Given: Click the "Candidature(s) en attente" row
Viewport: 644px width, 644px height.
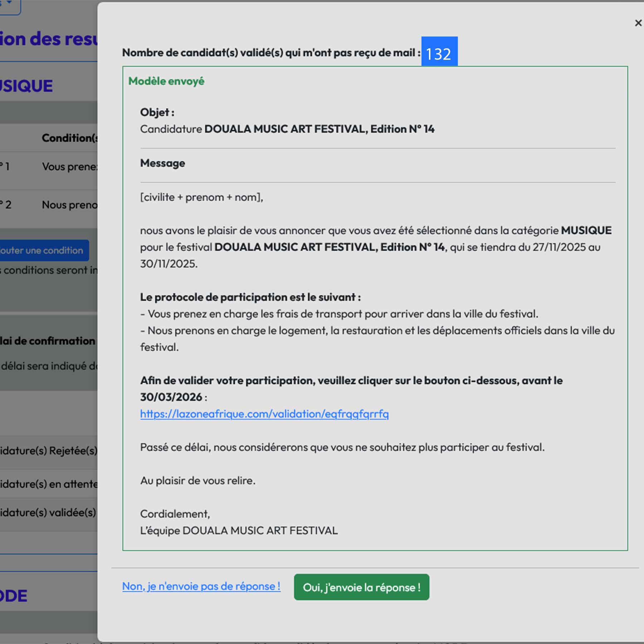Looking at the screenshot, I should tap(48, 484).
